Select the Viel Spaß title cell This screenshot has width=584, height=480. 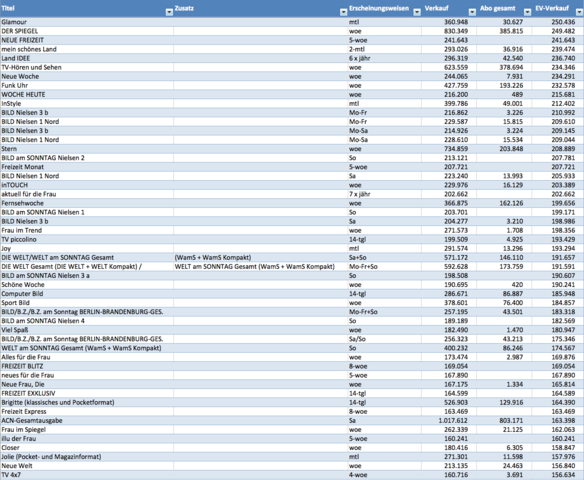coord(87,330)
